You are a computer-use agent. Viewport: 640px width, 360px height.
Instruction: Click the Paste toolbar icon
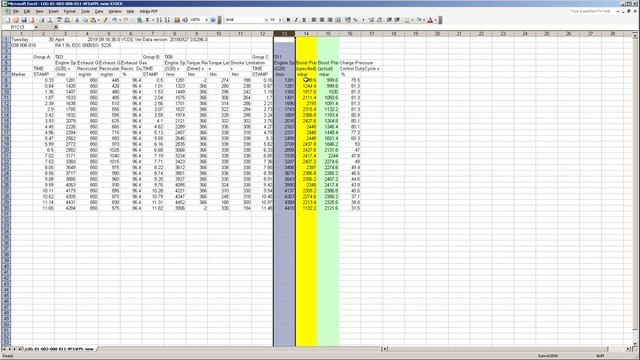click(x=93, y=20)
